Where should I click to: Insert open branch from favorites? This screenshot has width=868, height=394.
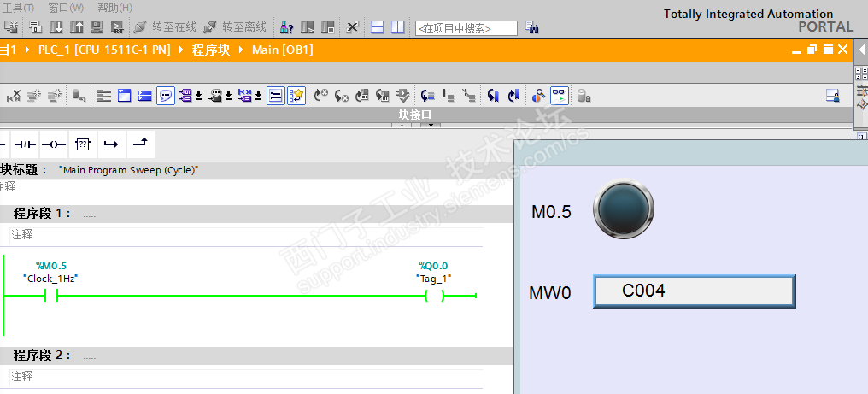click(111, 144)
